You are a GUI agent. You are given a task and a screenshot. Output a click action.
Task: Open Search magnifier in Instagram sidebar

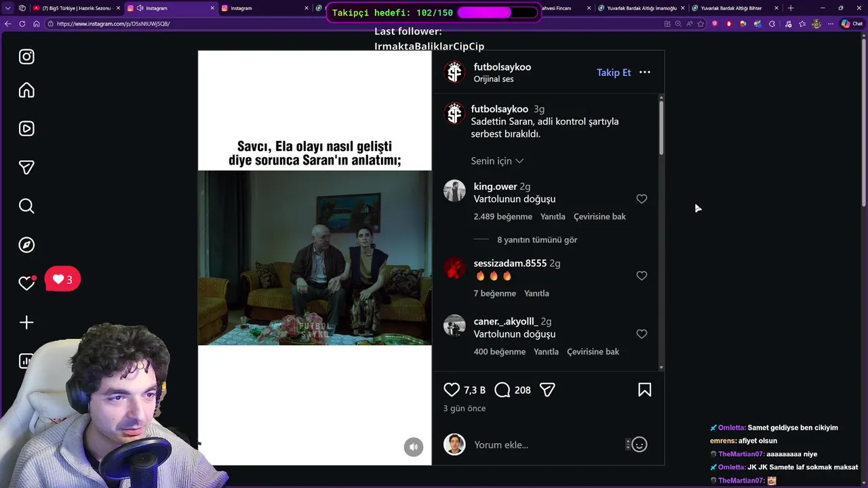point(26,206)
